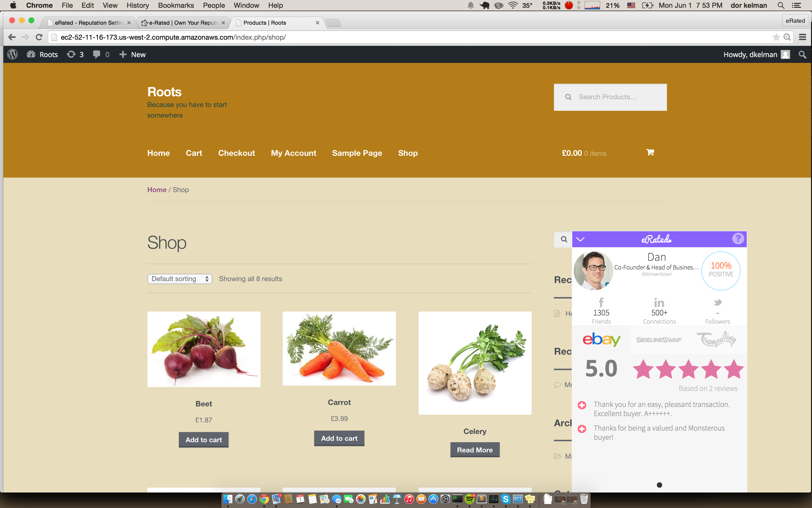Click the eRated profile button
Viewport: 812px width, 508px height.
795,21
